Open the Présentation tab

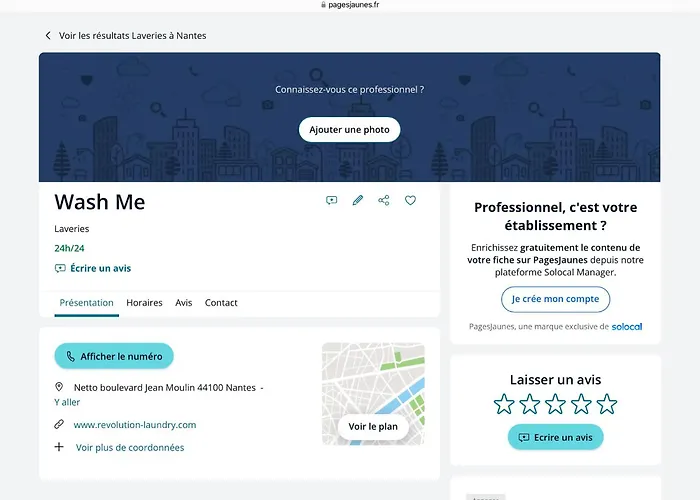click(x=86, y=303)
